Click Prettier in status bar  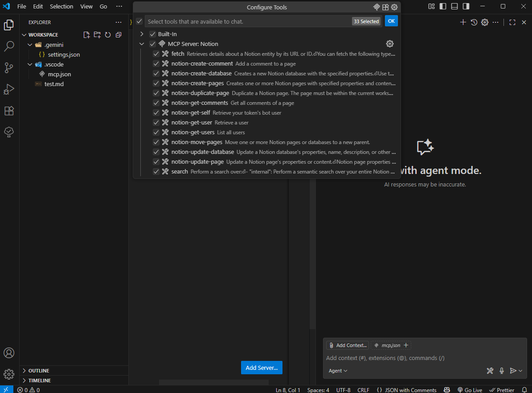point(502,390)
